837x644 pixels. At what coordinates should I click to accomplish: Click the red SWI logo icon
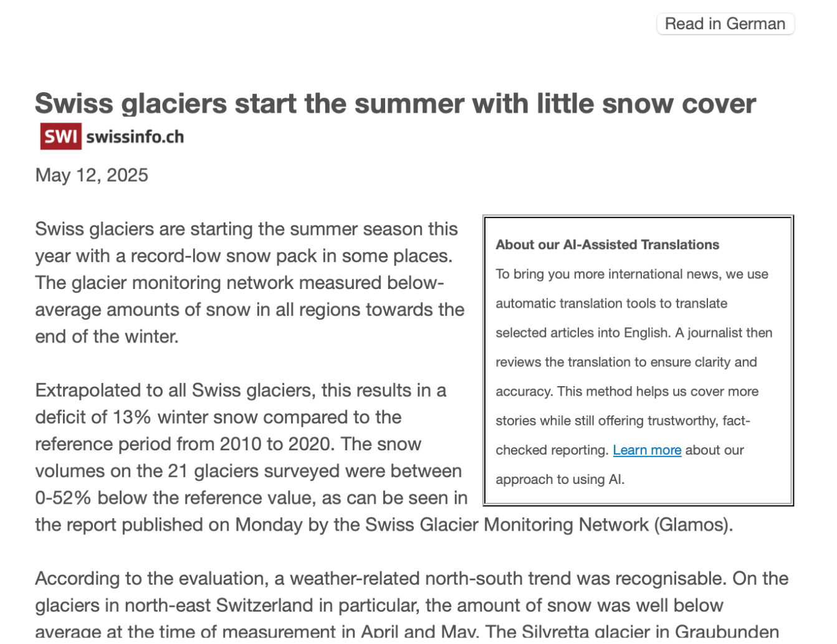tap(60, 136)
